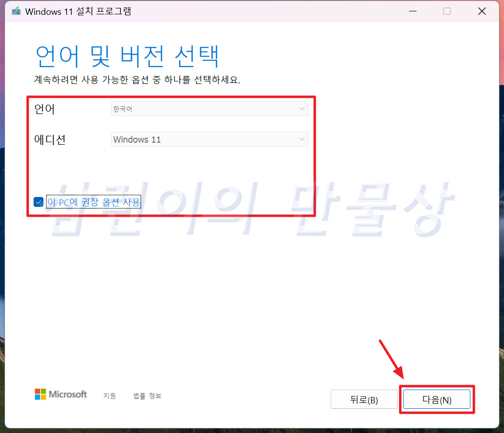
Task: Click the text '계속하려면 사용 가능한 옵션 중 하나를 선택하세요.'
Action: [137, 79]
